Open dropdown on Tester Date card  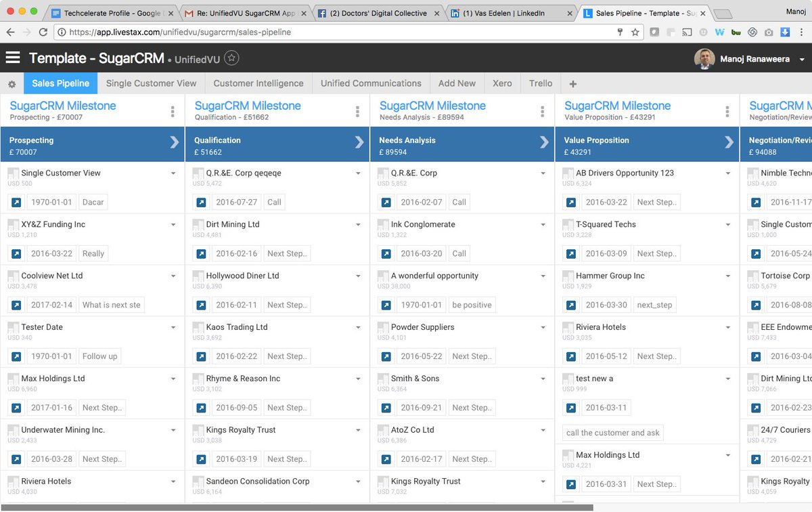click(x=173, y=328)
